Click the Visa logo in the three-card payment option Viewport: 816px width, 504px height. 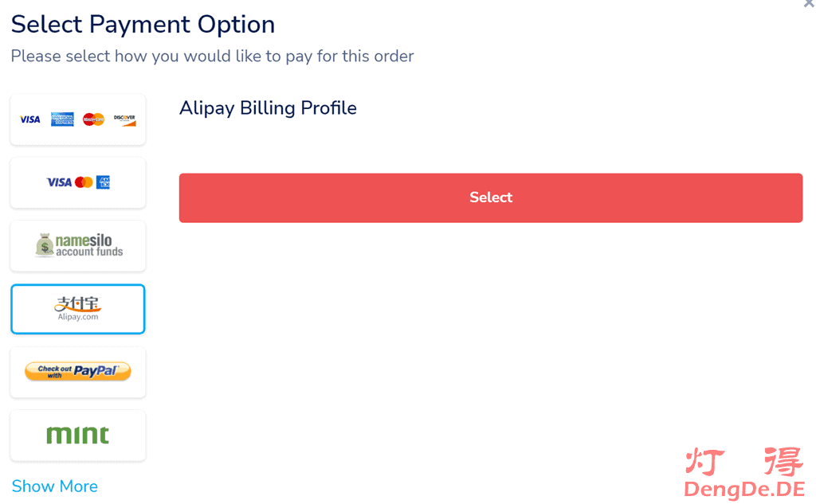[x=59, y=182]
